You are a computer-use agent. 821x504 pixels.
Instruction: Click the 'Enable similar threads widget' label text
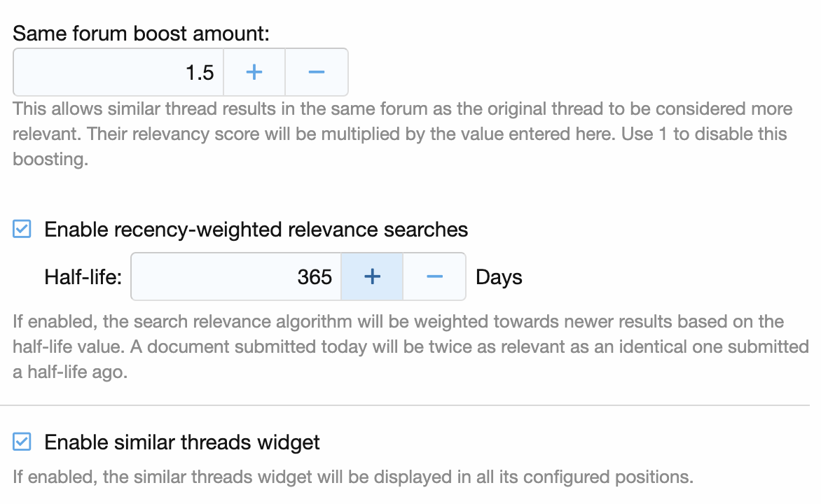point(181,442)
